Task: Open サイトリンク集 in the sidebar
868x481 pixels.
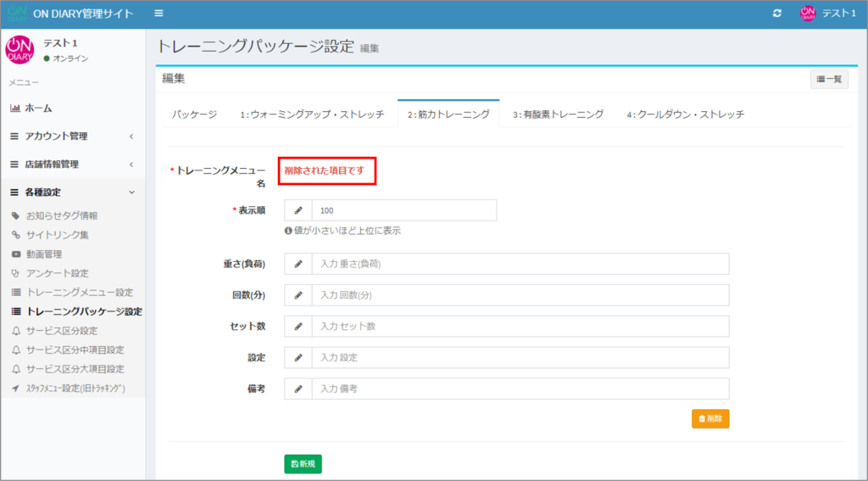Action: pyautogui.click(x=57, y=234)
